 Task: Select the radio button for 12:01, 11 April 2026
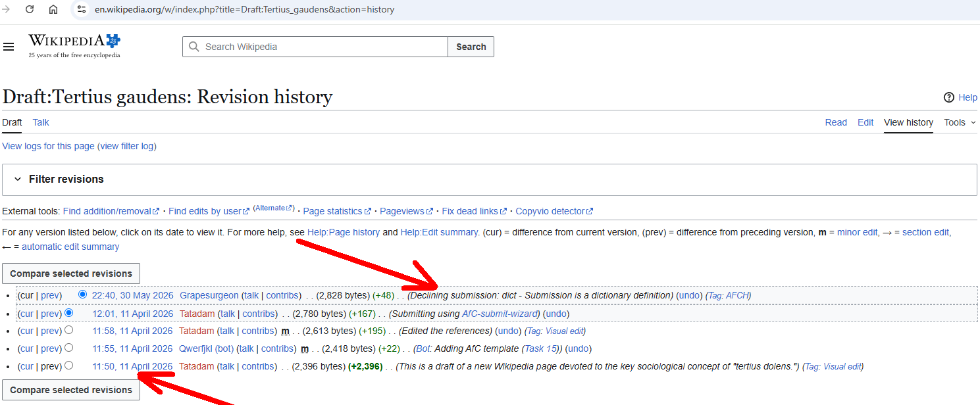[x=69, y=313]
